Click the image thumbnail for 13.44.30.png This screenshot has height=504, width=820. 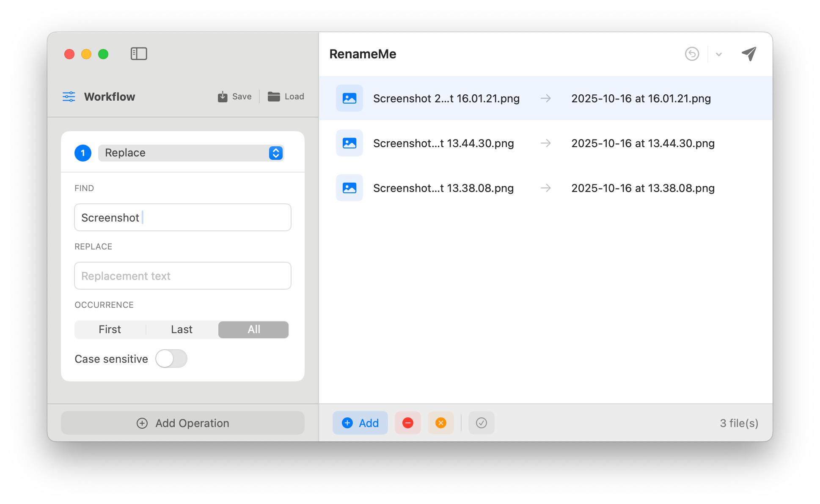point(349,143)
